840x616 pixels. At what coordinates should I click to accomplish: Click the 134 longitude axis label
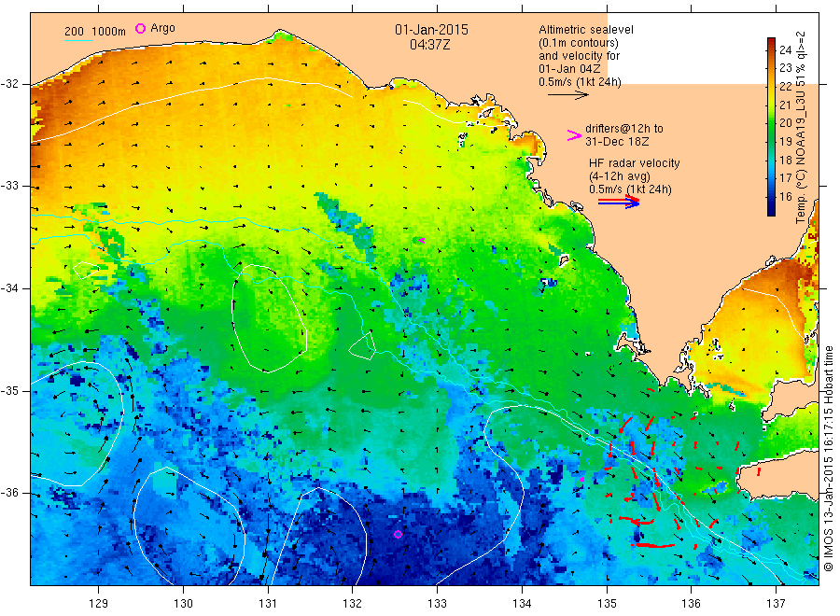click(522, 604)
